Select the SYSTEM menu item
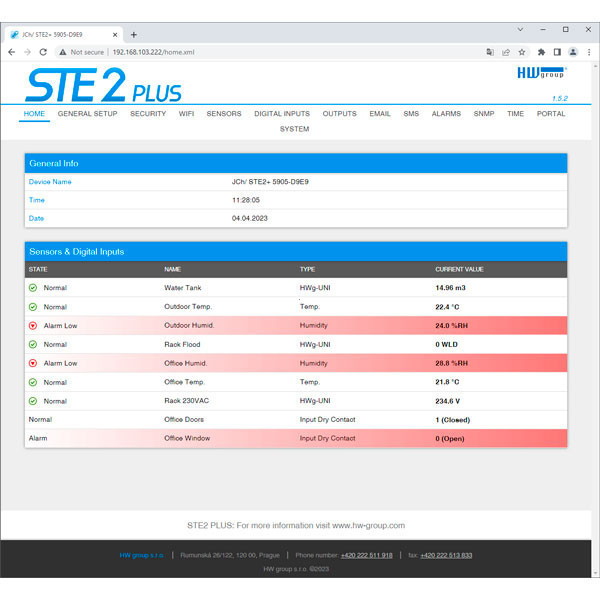The image size is (600, 600). 294,129
